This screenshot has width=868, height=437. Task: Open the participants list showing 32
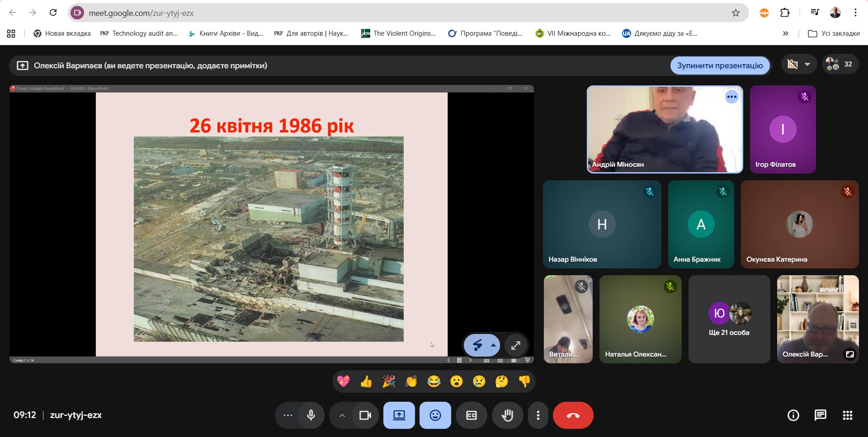coord(840,64)
